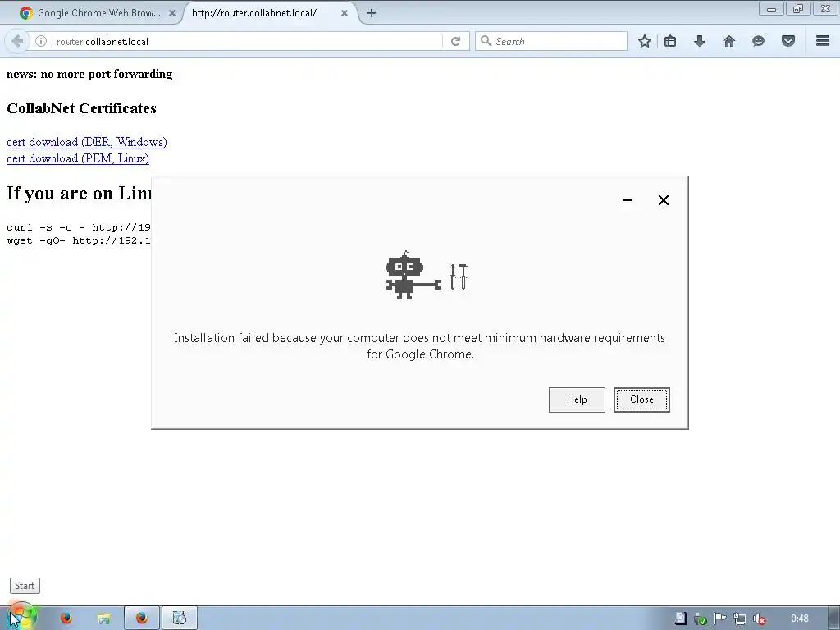The image size is (840, 630).
Task: Select the Chrome installer taskbar item
Action: pyautogui.click(x=180, y=619)
